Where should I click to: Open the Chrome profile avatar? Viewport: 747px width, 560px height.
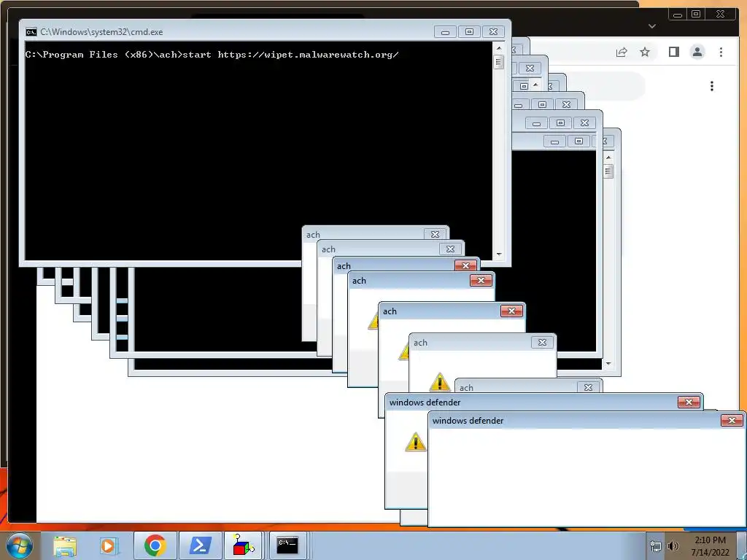(x=697, y=52)
